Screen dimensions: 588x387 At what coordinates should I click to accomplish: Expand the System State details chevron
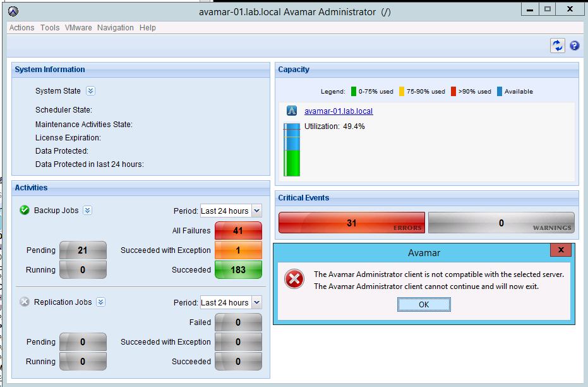(x=90, y=91)
